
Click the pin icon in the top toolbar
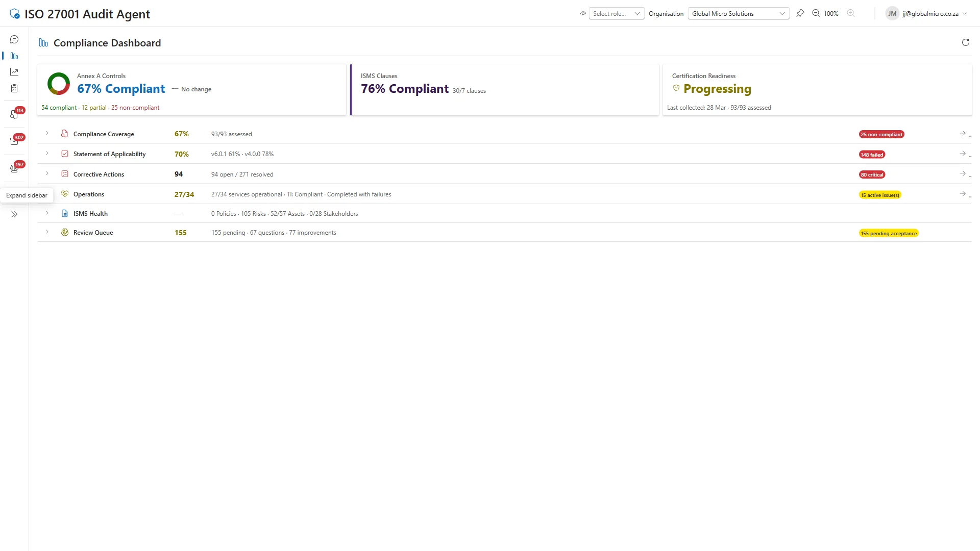click(x=800, y=13)
